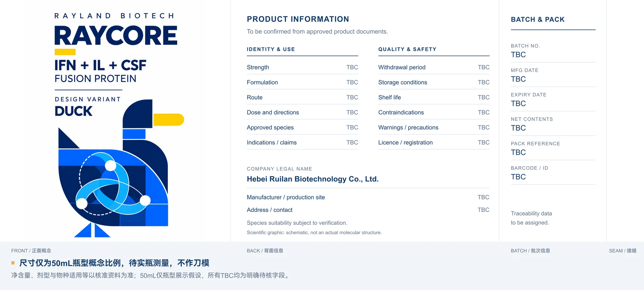Click the "Dose and directions" label
The width and height of the screenshot is (644, 290).
point(273,112)
